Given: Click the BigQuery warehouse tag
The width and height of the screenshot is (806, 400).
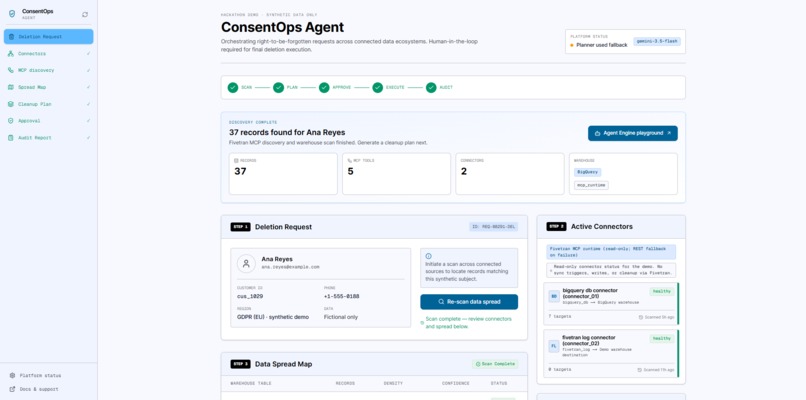Looking at the screenshot, I should coord(588,172).
